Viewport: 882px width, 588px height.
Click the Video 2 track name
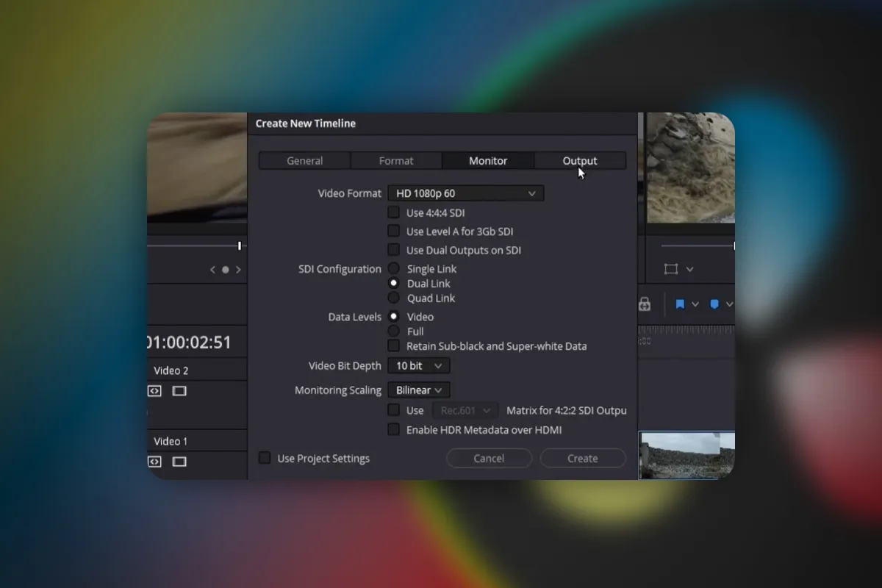(171, 370)
